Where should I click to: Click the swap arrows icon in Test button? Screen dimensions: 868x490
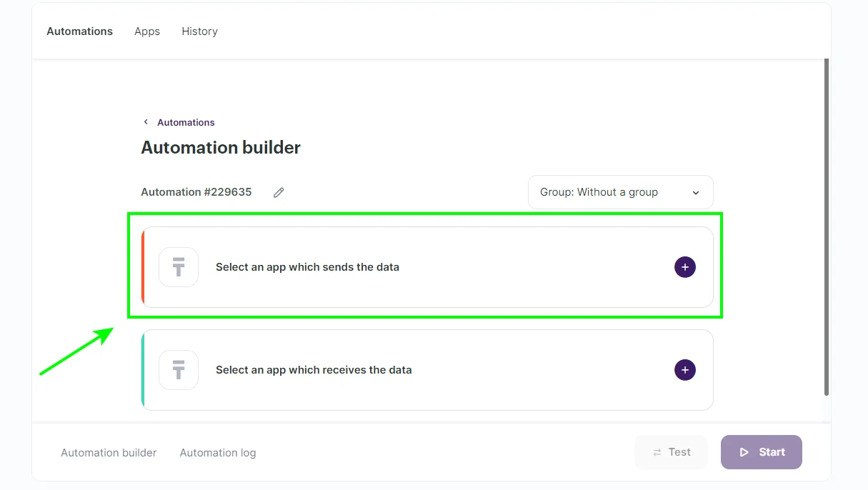pos(657,452)
